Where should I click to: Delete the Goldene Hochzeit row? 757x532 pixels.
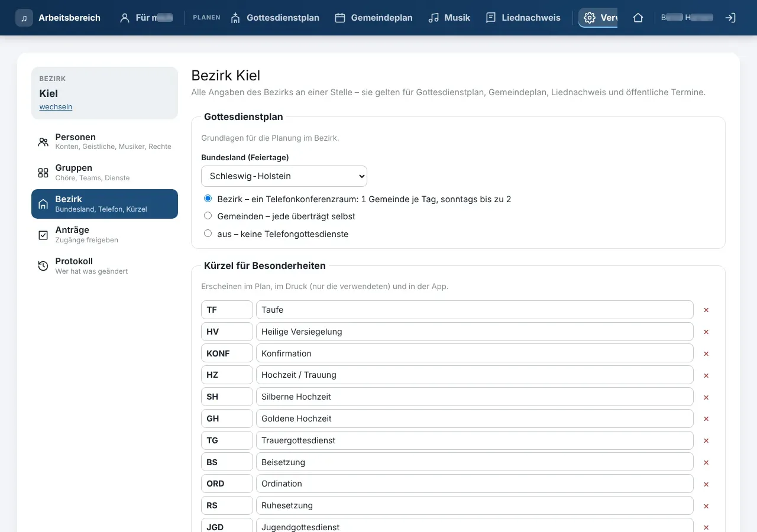point(706,419)
